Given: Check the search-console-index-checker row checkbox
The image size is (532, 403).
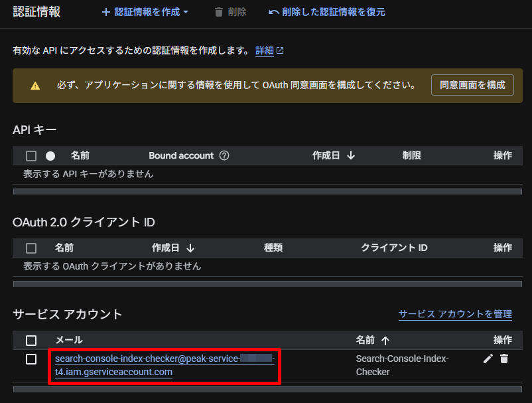Looking at the screenshot, I should 31,359.
